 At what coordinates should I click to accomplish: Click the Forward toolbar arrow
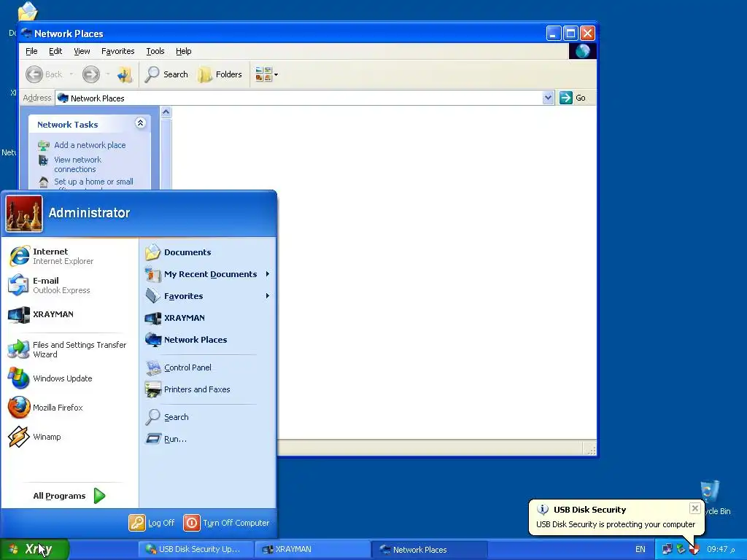(91, 74)
